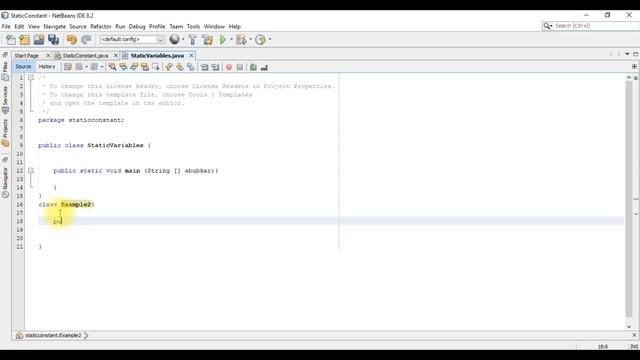Click the editor split button at toolbar end
Viewport: 640px width, 360px height.
pos(634,67)
